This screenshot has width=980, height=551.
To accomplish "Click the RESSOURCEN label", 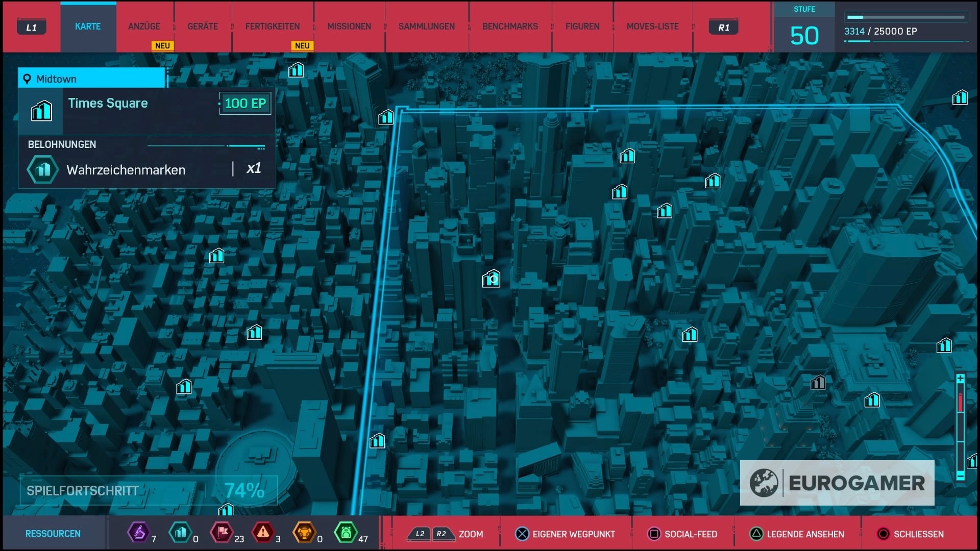I will point(53,534).
